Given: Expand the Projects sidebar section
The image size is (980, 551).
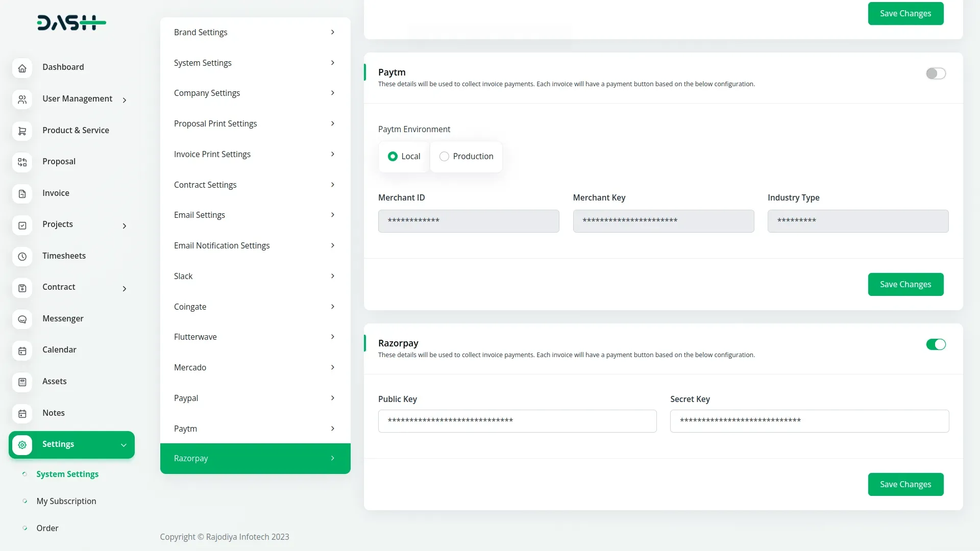Looking at the screenshot, I should pyautogui.click(x=124, y=226).
